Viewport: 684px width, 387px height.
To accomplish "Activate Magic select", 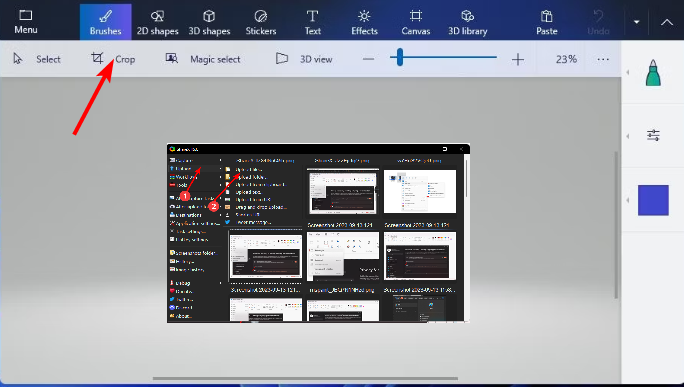I will coord(203,59).
